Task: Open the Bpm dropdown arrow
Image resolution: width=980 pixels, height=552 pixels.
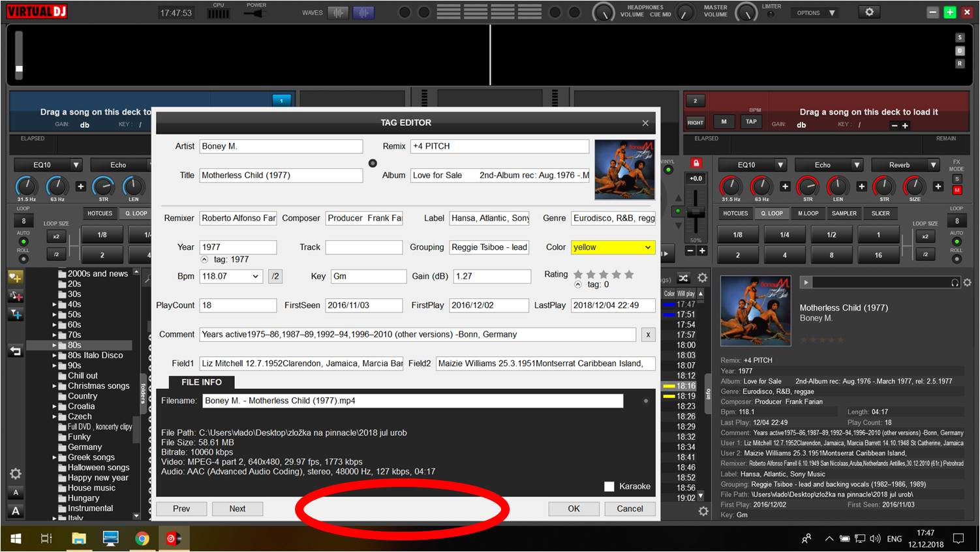Action: pyautogui.click(x=255, y=277)
